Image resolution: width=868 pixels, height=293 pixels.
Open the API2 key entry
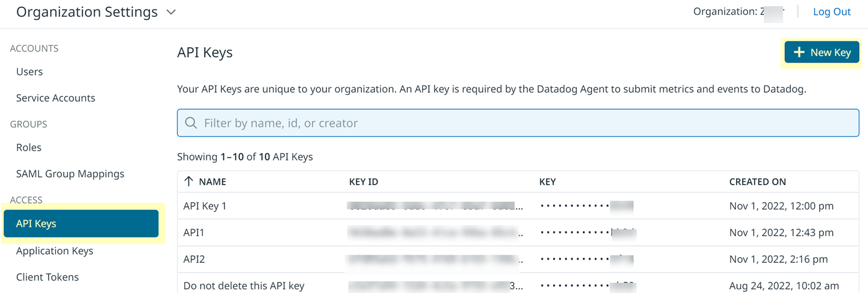click(194, 259)
